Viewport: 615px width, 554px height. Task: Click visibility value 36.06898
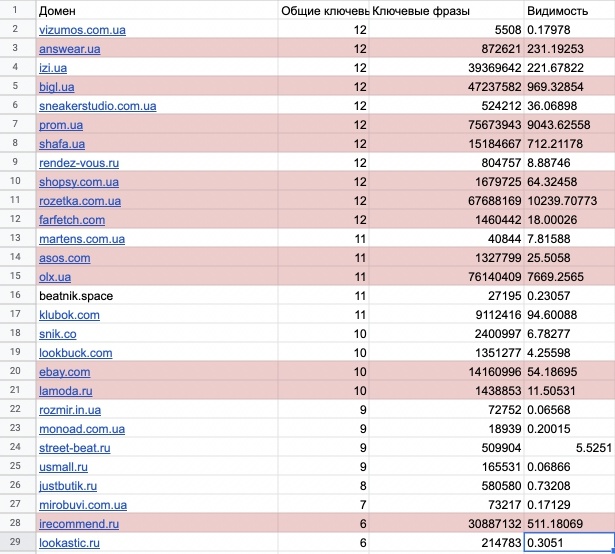coord(570,106)
